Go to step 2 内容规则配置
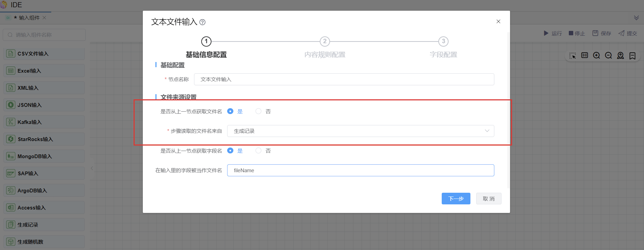 (324, 42)
